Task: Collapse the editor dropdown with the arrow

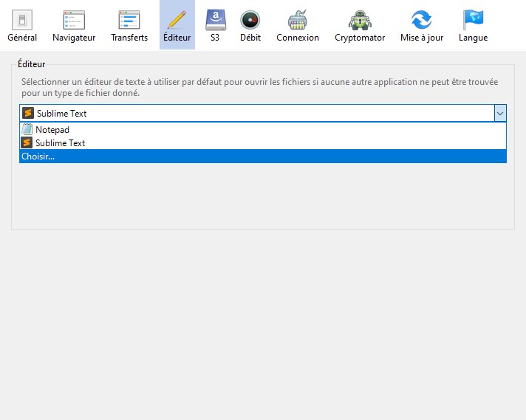Action: click(500, 113)
